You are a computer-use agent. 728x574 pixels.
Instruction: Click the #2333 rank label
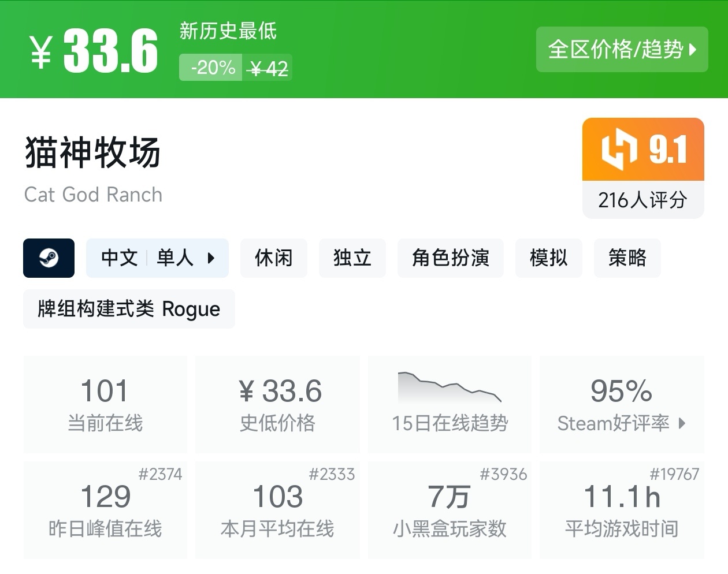[332, 475]
